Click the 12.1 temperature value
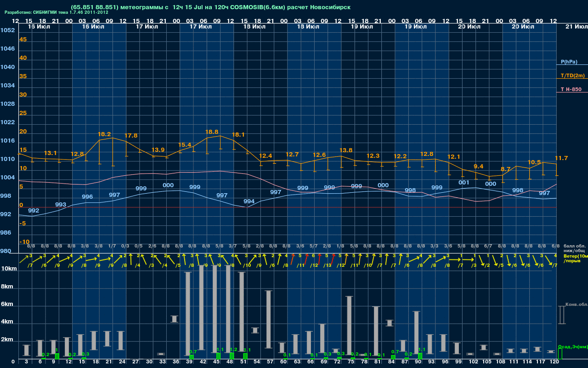 pos(454,156)
